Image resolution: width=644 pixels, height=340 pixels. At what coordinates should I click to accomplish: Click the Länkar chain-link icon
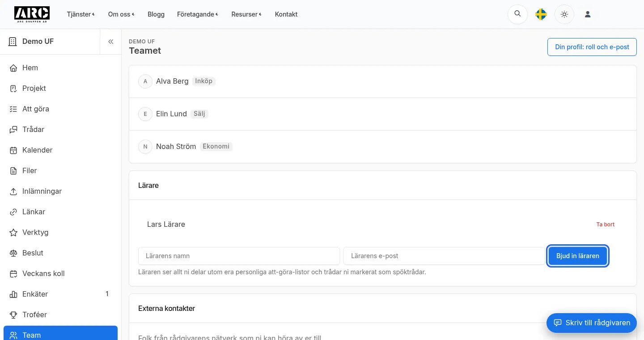click(13, 212)
